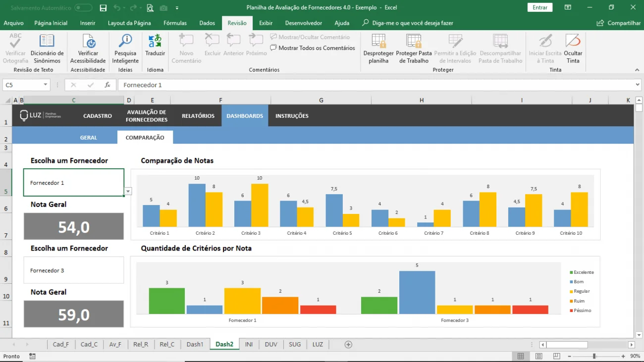Click the Save icon in quick access toolbar
644x362 pixels.
(x=103, y=7)
